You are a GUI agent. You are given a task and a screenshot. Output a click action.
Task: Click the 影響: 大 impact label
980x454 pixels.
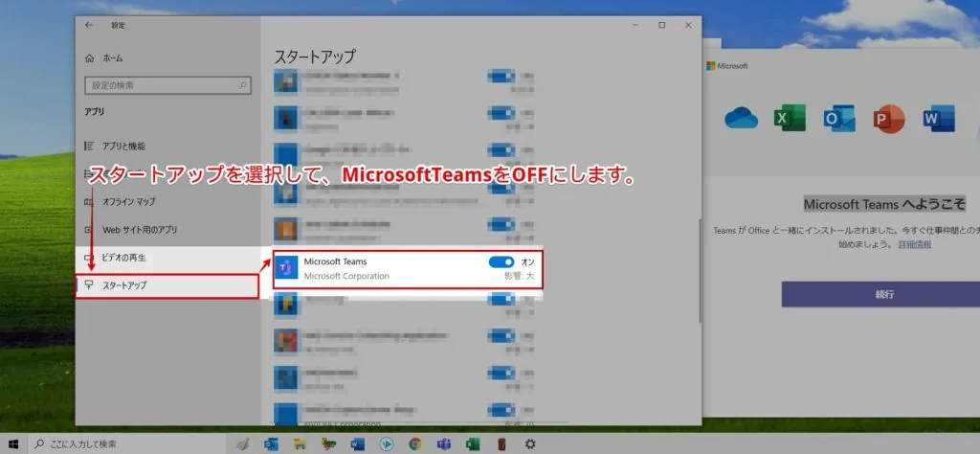coord(520,276)
